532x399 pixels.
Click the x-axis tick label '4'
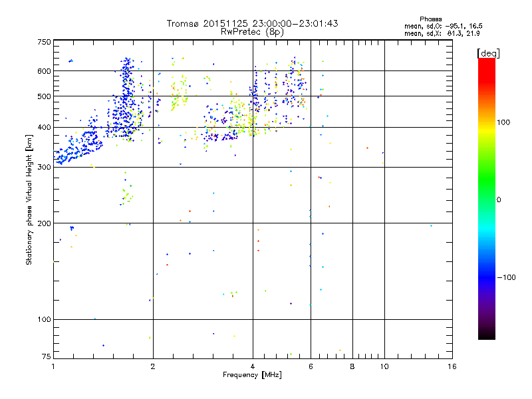click(x=253, y=366)
